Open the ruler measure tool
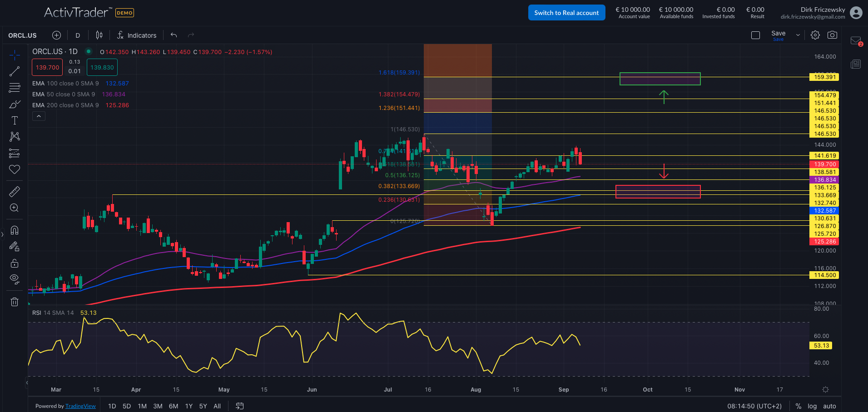The height and width of the screenshot is (412, 868). click(x=15, y=192)
